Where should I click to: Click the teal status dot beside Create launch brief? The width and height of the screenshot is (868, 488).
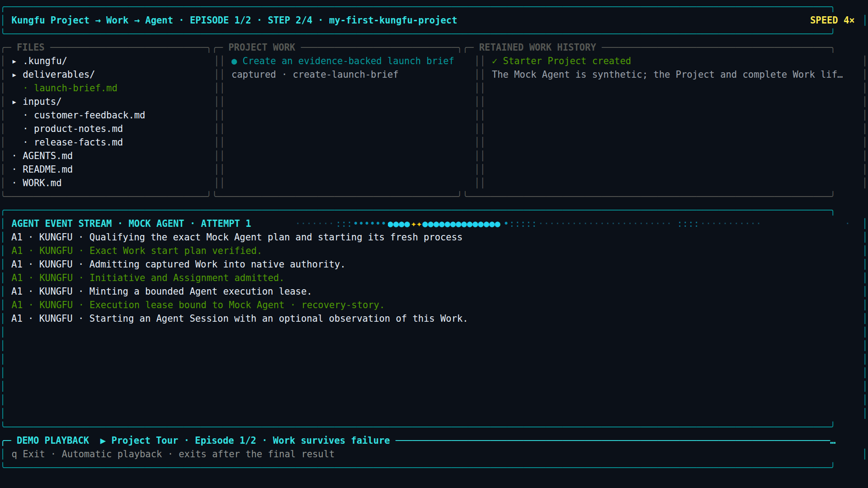coord(234,61)
